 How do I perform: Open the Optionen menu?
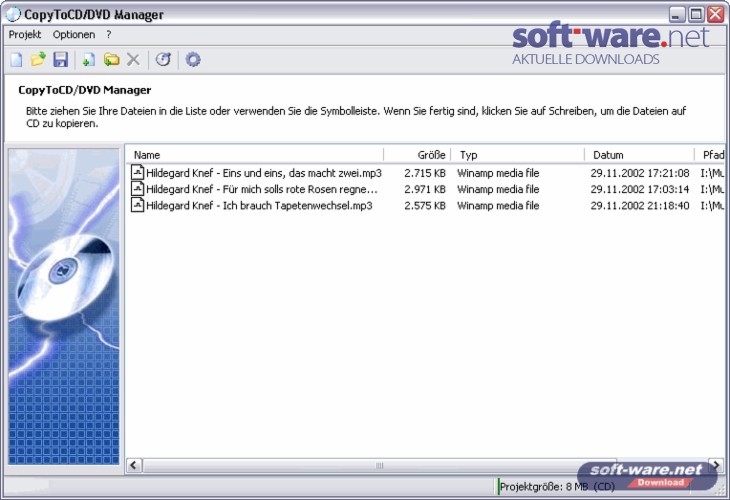[x=74, y=34]
